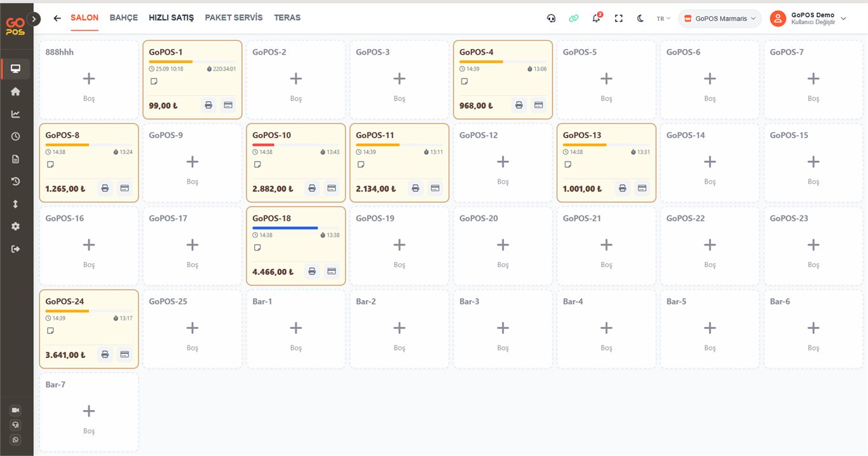
Task: Toggle dark mode with the moon icon
Action: coord(641,18)
